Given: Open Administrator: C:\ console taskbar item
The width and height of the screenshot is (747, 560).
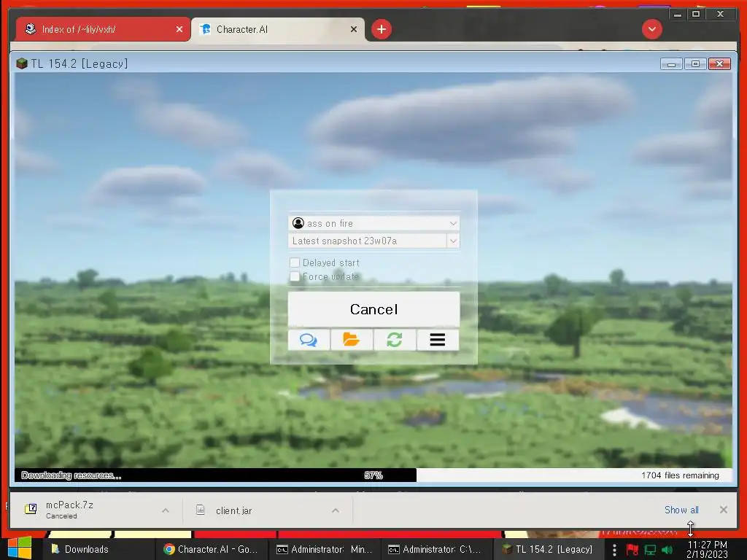Looking at the screenshot, I should 436,549.
